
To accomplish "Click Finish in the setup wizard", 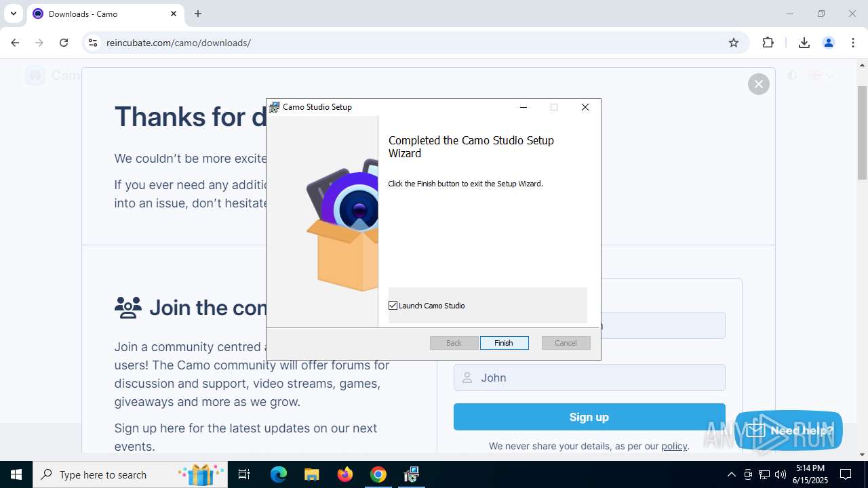I will [504, 343].
